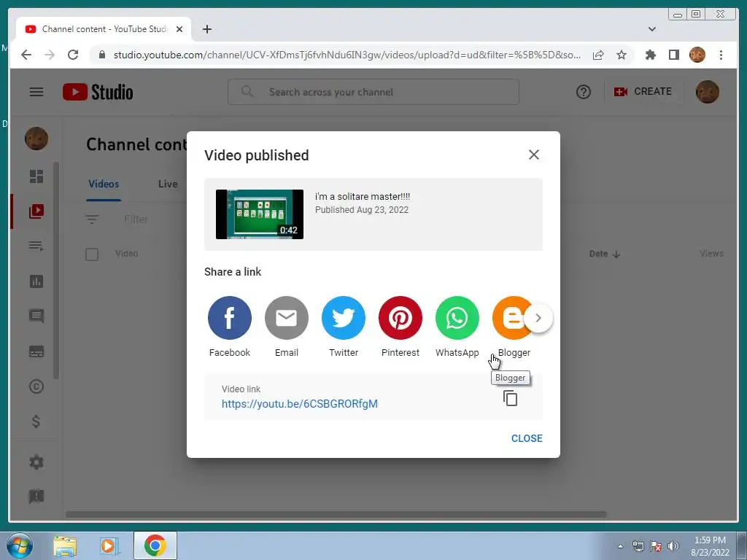
Task: Open the youtu.be video link
Action: (300, 404)
